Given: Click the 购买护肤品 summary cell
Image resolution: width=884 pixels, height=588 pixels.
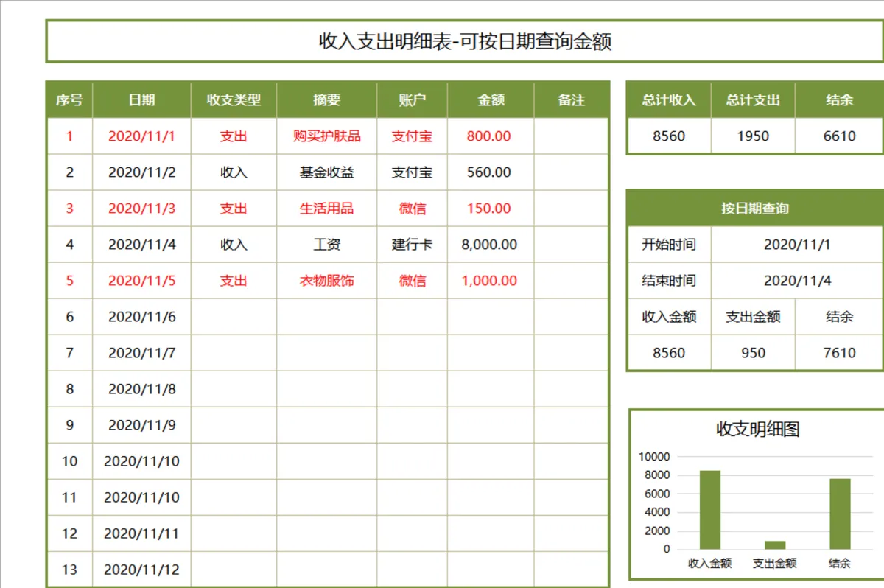Looking at the screenshot, I should pos(327,136).
